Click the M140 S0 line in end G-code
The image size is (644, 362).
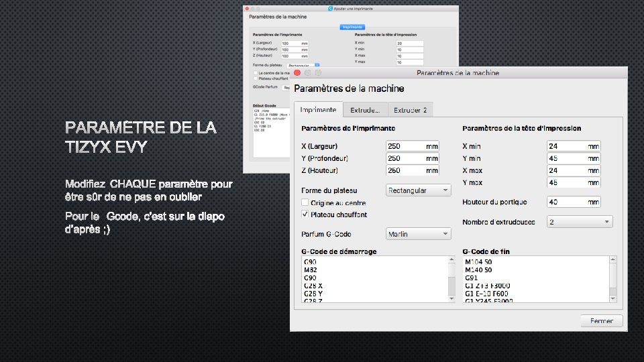point(478,270)
